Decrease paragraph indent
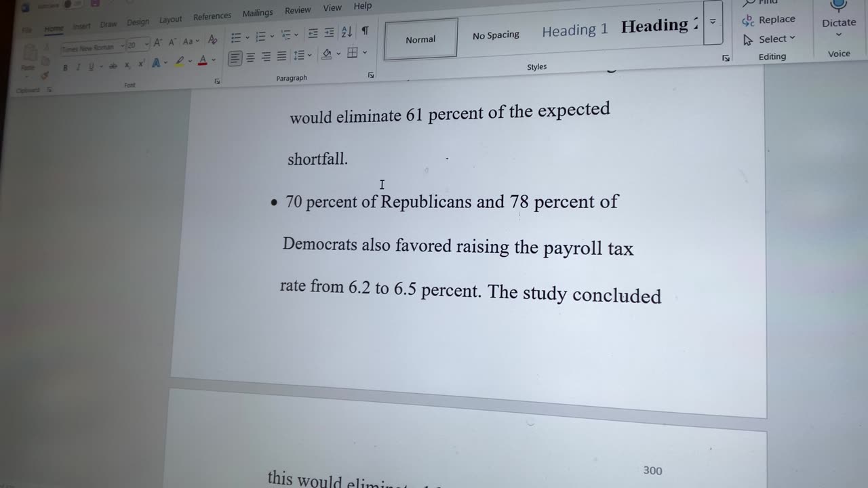 (x=313, y=33)
